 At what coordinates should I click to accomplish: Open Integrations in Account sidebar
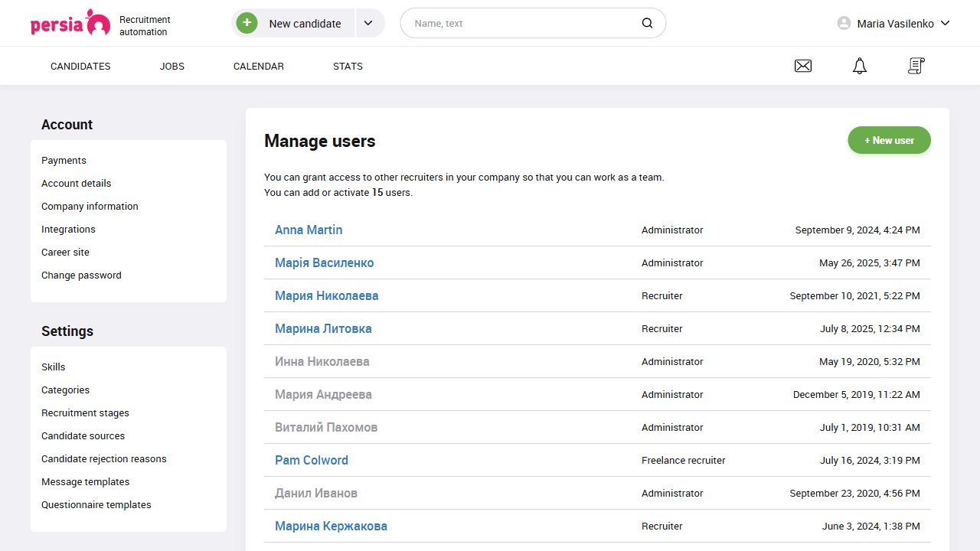coord(68,230)
